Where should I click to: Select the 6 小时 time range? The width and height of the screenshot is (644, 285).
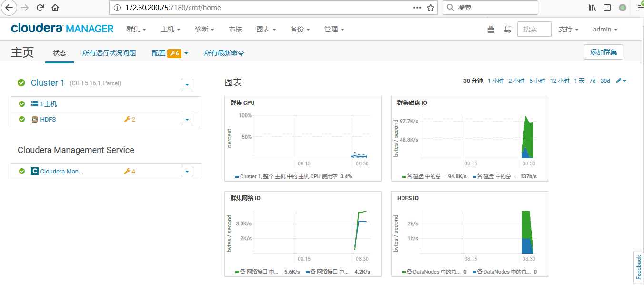(x=537, y=81)
